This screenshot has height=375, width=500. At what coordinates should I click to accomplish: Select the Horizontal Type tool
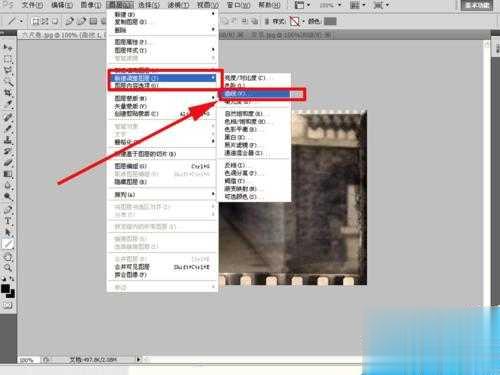[x=7, y=221]
